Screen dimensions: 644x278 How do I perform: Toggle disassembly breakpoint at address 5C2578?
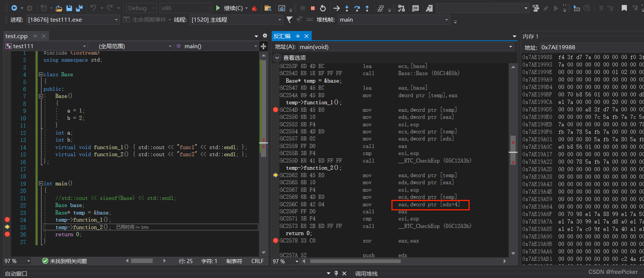click(x=276, y=241)
